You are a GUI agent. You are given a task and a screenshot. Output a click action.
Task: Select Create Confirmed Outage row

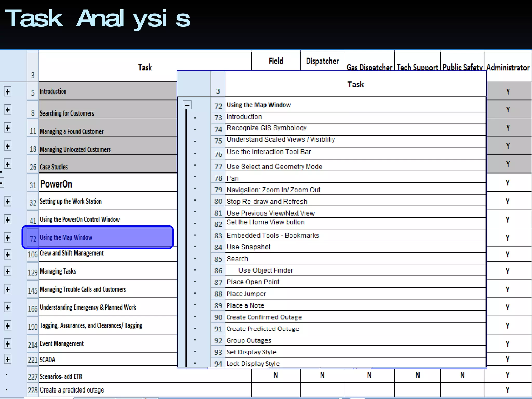pos(355,317)
